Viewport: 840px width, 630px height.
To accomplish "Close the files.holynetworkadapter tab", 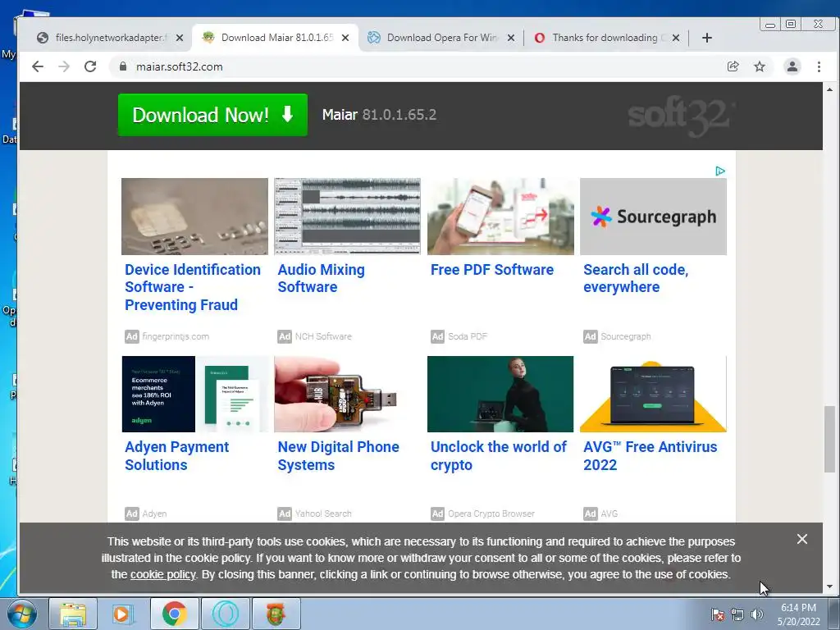I will [x=180, y=38].
